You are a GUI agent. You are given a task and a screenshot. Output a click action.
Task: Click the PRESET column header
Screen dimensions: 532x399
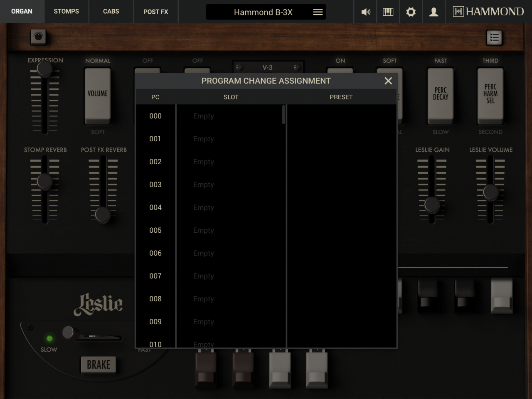[341, 97]
